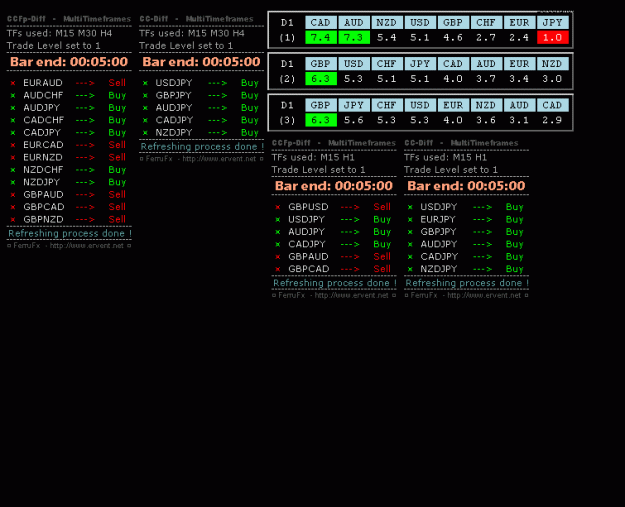Screen dimensions: 625x507
Task: Click green 6.3 cell in D1 (3) table
Action: 321,120
